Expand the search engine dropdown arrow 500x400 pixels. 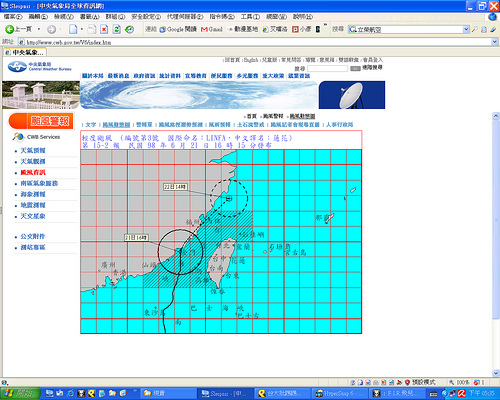[466, 30]
